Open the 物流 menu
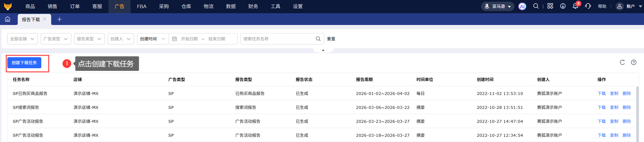 click(x=208, y=6)
